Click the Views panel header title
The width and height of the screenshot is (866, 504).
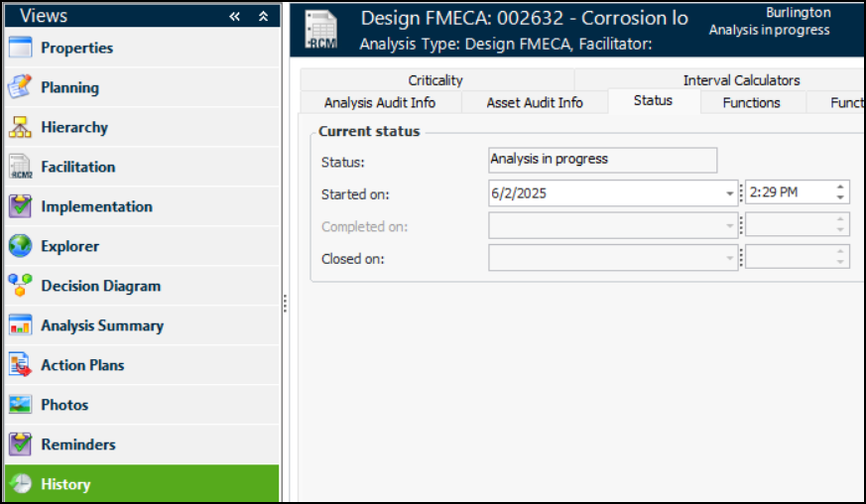click(44, 16)
